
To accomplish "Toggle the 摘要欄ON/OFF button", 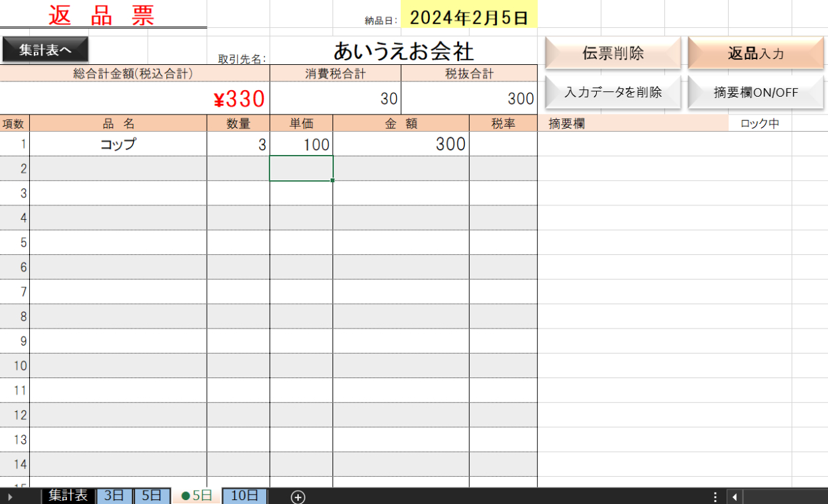I will 756,93.
